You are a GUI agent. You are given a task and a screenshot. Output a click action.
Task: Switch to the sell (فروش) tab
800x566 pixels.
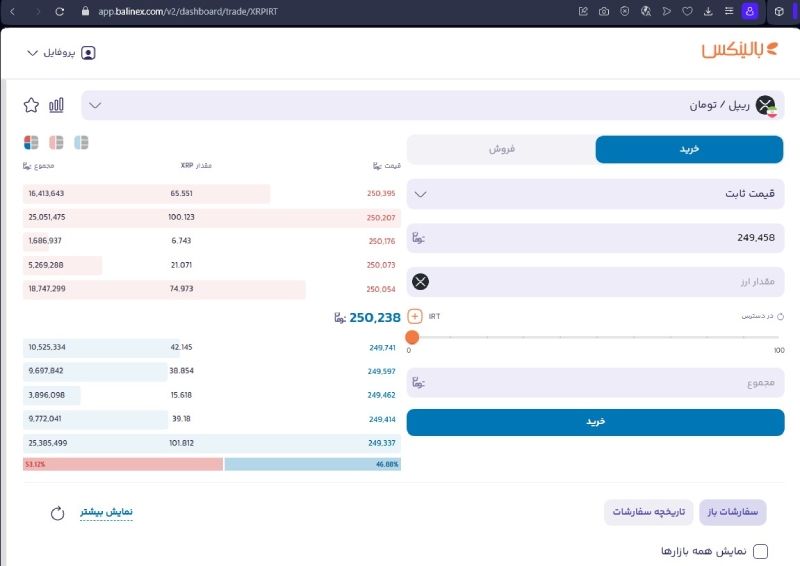502,149
